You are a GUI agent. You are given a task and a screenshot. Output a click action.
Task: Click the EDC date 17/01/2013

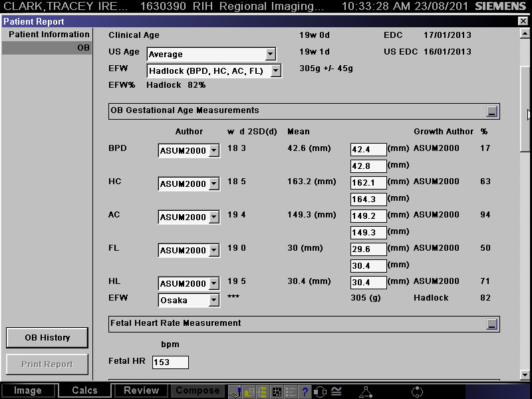[x=447, y=35]
